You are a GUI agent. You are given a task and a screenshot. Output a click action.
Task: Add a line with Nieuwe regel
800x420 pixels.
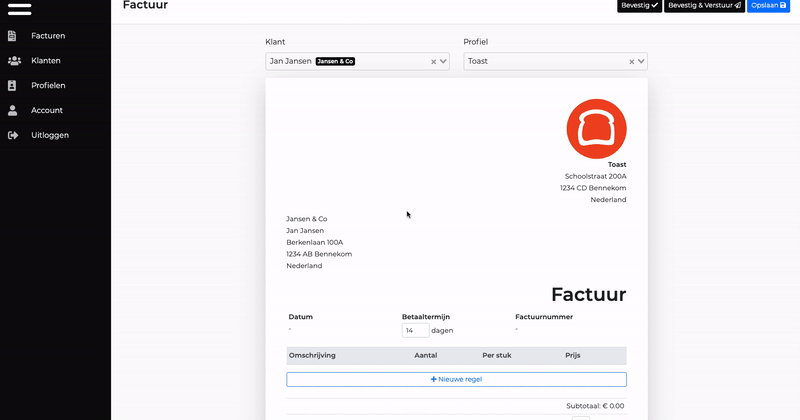(x=456, y=379)
